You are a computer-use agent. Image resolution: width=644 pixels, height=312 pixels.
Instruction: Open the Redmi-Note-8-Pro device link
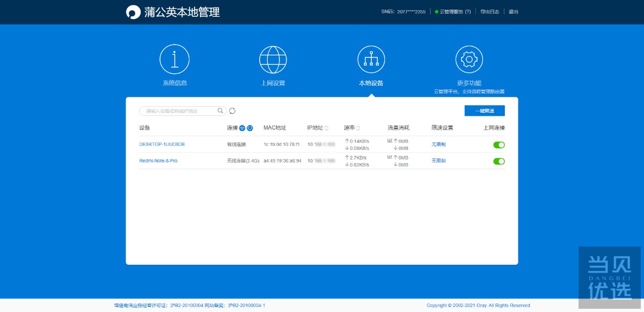point(158,161)
